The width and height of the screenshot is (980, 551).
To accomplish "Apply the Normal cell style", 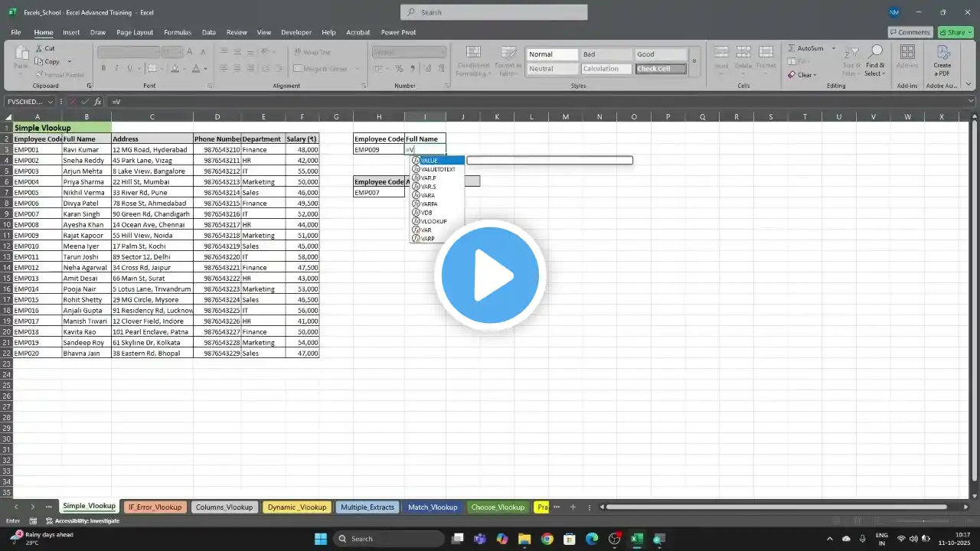I will (552, 54).
